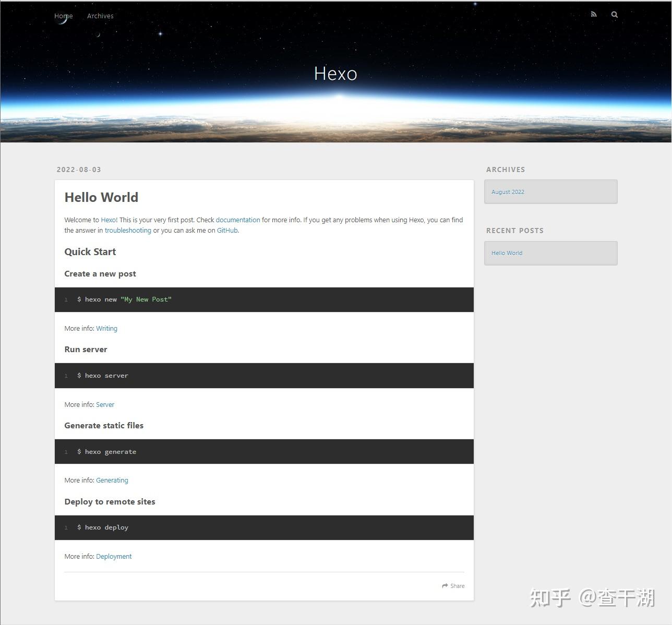The image size is (672, 625).
Task: Open the Hello World post title
Action: click(101, 197)
